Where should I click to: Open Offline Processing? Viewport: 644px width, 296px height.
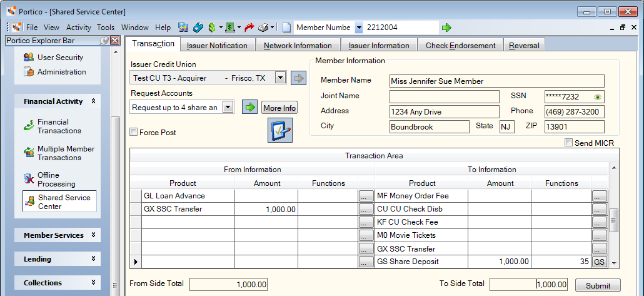(49, 179)
